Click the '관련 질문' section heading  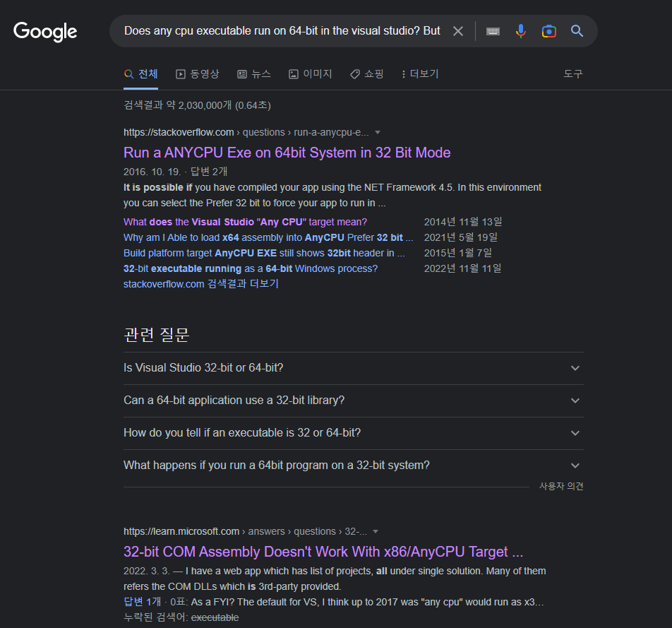pyautogui.click(x=157, y=335)
